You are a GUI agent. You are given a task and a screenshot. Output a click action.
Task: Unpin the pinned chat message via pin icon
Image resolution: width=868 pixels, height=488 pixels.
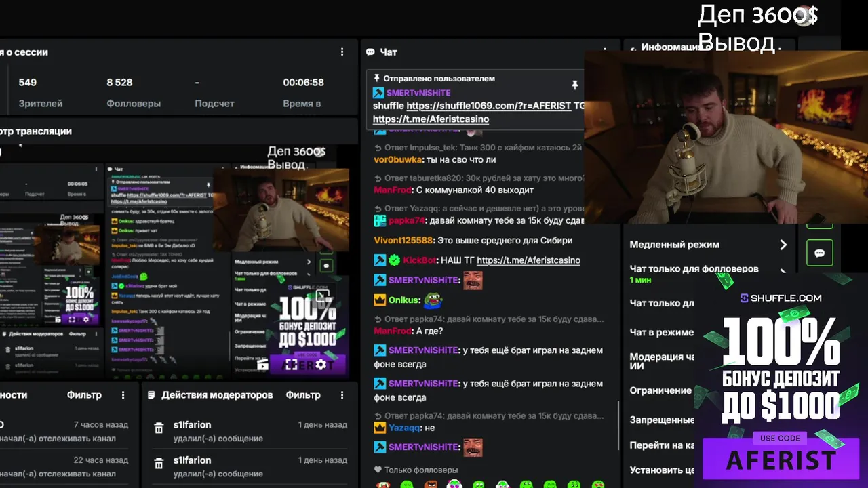click(x=574, y=85)
